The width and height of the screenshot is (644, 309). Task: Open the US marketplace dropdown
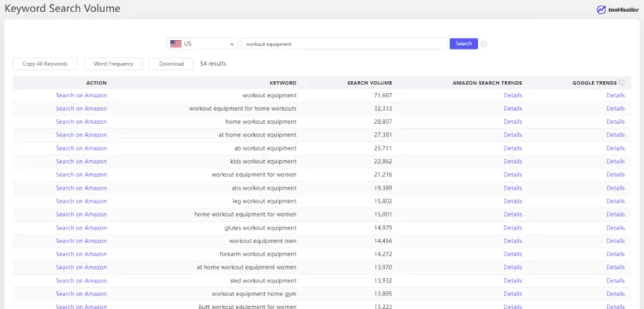(202, 44)
